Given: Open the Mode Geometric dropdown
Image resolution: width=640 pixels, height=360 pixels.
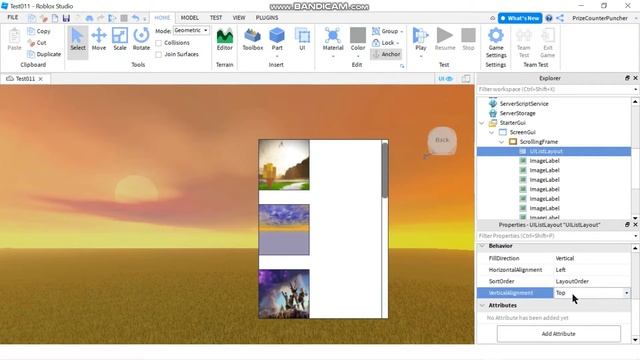Looking at the screenshot, I should click(x=191, y=31).
